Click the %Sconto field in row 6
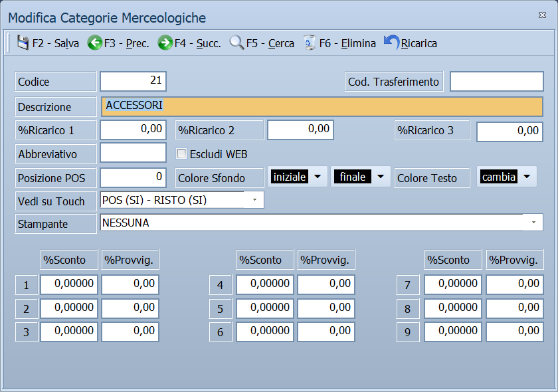This screenshot has height=392, width=558. (265, 332)
